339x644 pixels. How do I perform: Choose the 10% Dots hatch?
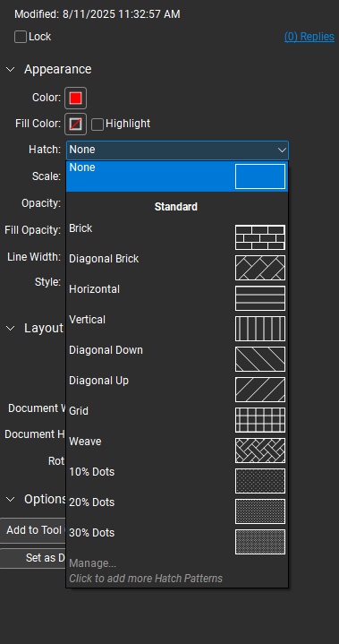tap(177, 480)
